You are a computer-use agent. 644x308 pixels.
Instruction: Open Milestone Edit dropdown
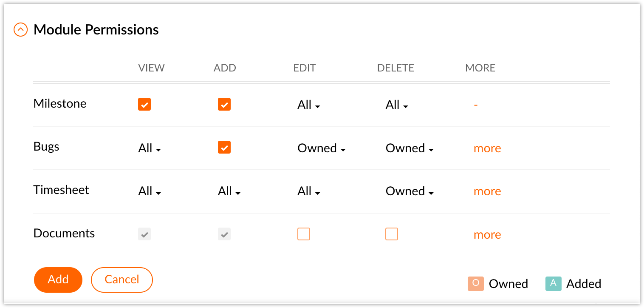308,105
